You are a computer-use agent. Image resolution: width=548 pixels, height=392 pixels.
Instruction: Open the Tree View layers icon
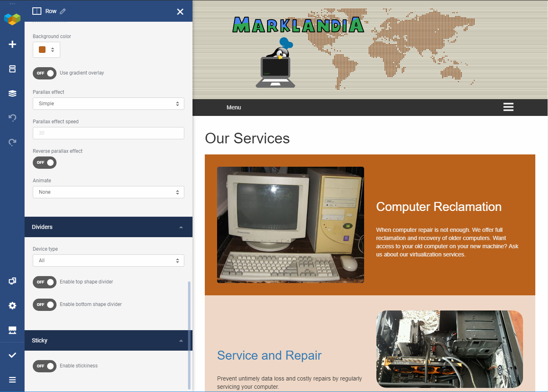coord(12,93)
